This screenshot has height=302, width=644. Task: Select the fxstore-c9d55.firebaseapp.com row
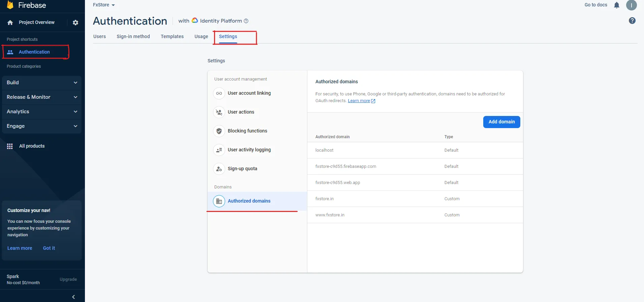tap(415, 167)
